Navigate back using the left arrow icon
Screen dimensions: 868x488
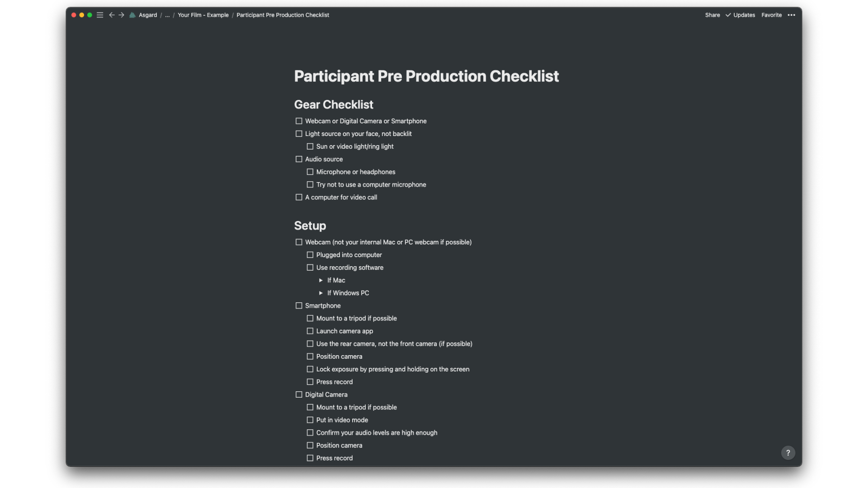point(112,15)
